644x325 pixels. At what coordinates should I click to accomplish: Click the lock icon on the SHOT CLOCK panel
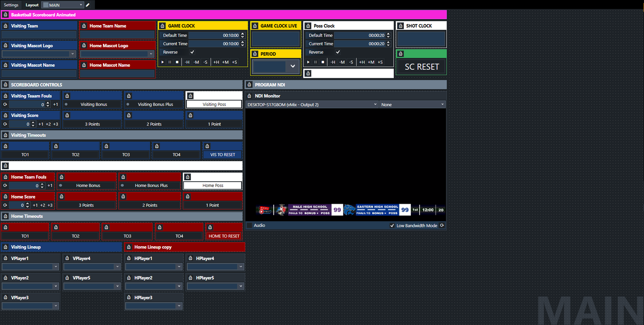400,25
